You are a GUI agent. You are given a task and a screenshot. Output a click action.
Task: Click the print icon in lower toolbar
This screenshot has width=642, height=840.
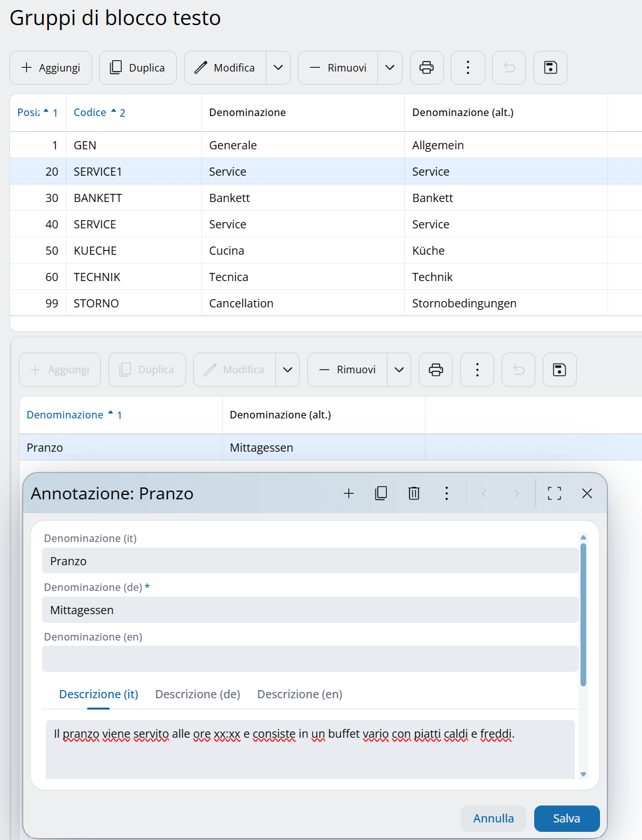click(x=436, y=370)
